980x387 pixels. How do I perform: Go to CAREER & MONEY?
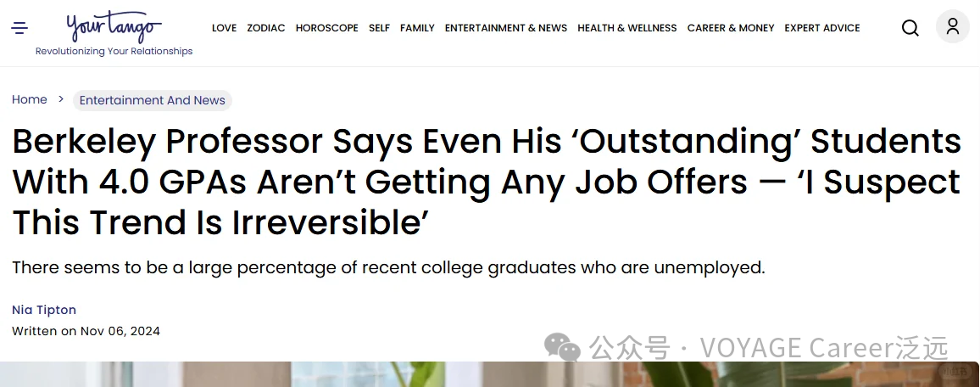(731, 28)
